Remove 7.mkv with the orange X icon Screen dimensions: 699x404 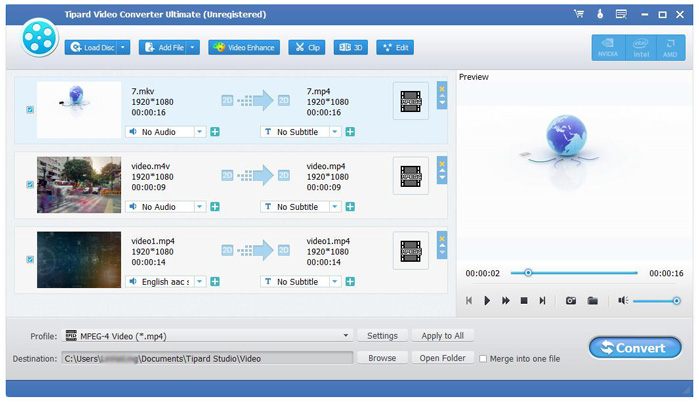click(x=442, y=89)
